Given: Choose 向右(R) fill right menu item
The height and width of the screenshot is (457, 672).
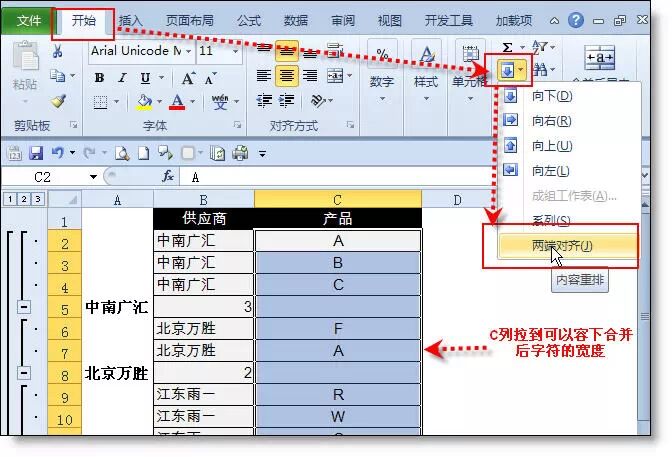Looking at the screenshot, I should click(x=568, y=121).
